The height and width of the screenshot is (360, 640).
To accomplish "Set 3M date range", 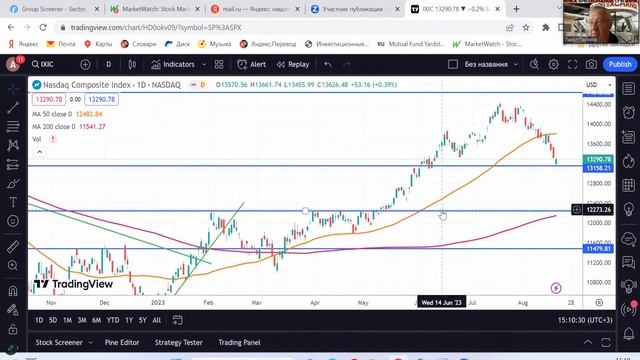I will [x=82, y=320].
